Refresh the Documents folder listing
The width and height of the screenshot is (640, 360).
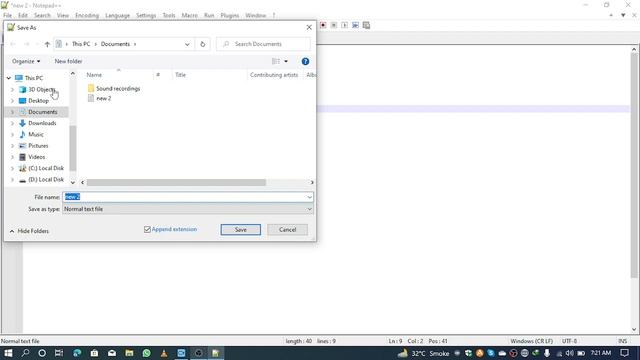pos(202,44)
